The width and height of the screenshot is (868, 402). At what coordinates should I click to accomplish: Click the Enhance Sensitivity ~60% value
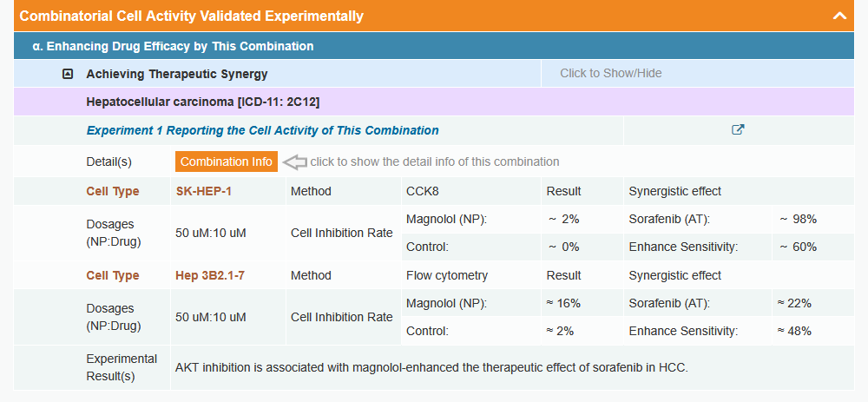798,247
